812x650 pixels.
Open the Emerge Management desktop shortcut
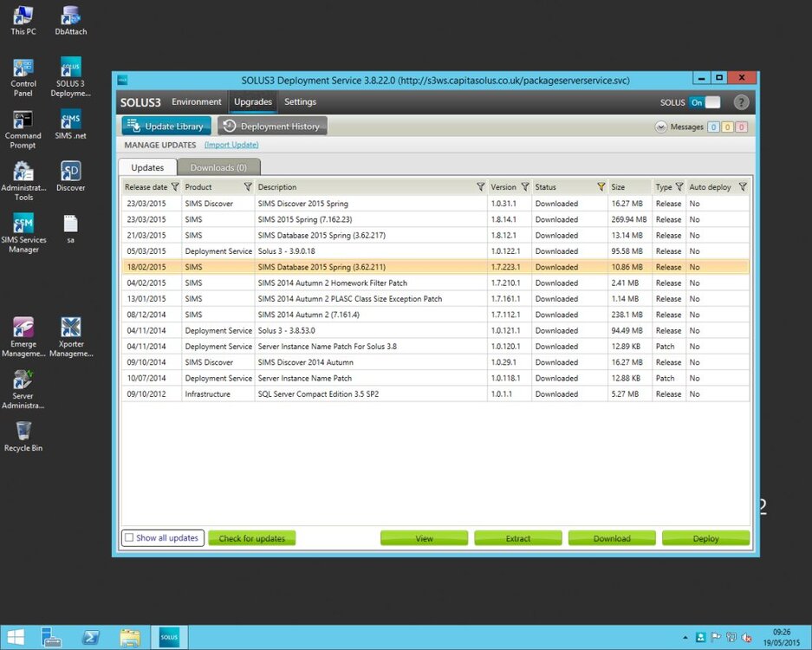(x=23, y=338)
